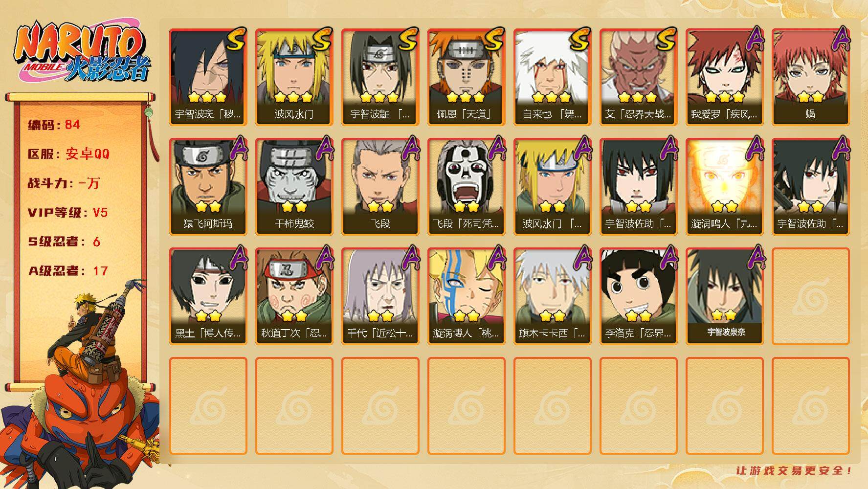
Task: Select the 旗木卡卡西 ninja card
Action: click(552, 296)
